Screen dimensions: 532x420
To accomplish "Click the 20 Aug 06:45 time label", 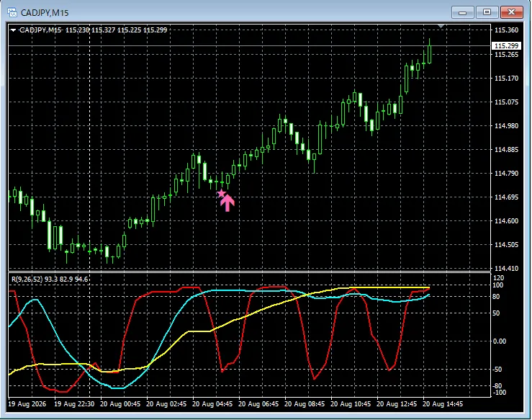I will coord(259,404).
